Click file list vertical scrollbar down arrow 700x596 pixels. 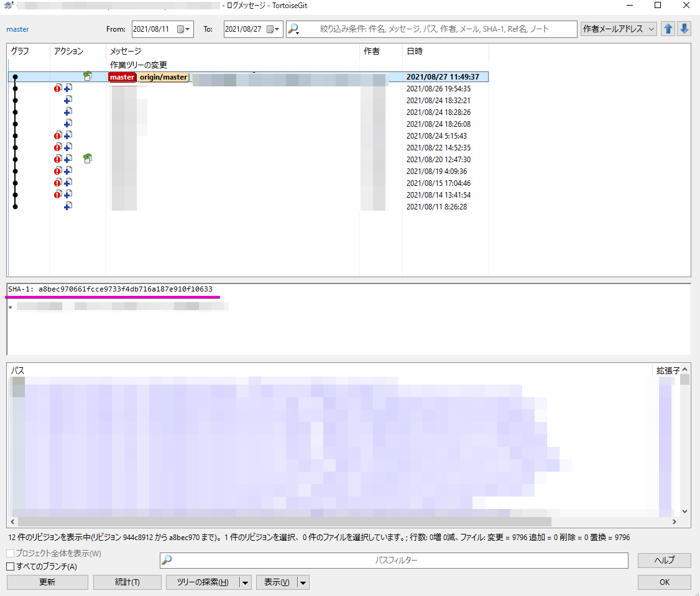pos(685,511)
